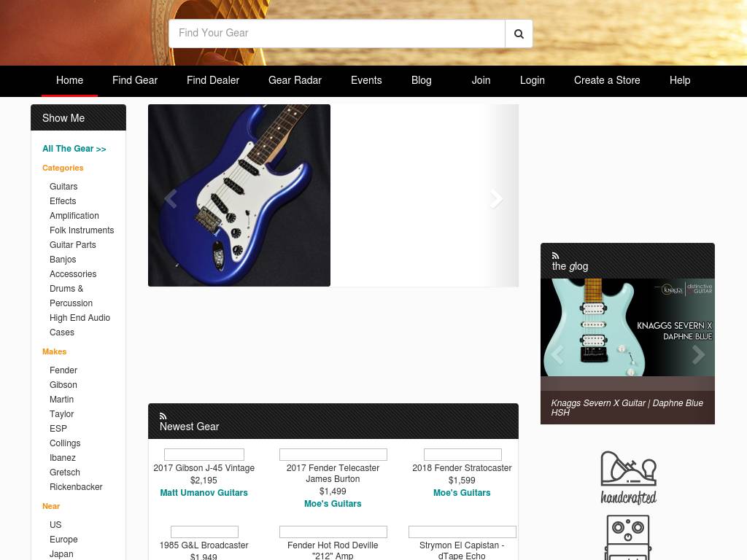Click the effects pedal icon

click(628, 537)
